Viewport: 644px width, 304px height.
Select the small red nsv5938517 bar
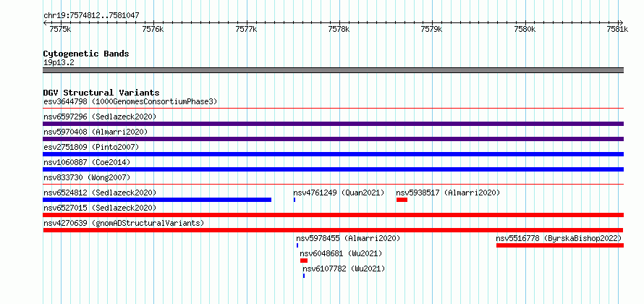[x=402, y=200]
